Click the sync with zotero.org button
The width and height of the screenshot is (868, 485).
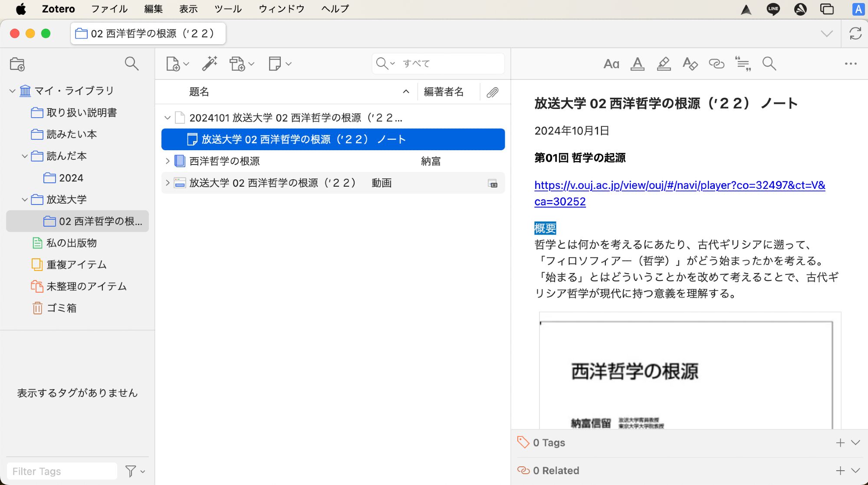tap(855, 33)
